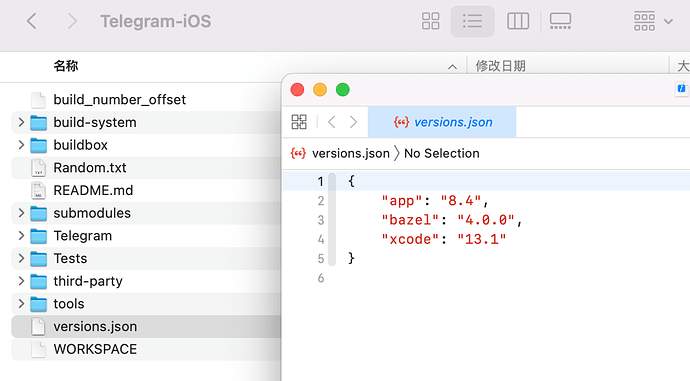Switch Finder to list view
This screenshot has height=381, width=690.
pos(473,21)
